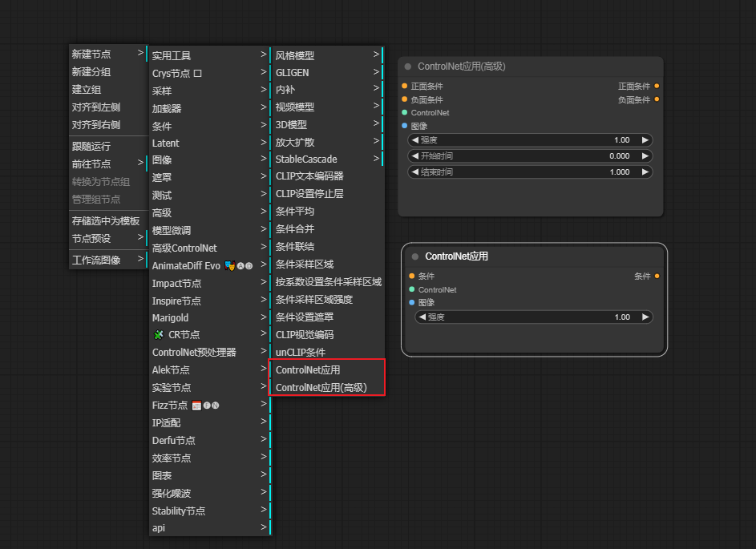This screenshot has width=756, height=549.
Task: Expand the 前往节点 submenu
Action: (x=108, y=163)
